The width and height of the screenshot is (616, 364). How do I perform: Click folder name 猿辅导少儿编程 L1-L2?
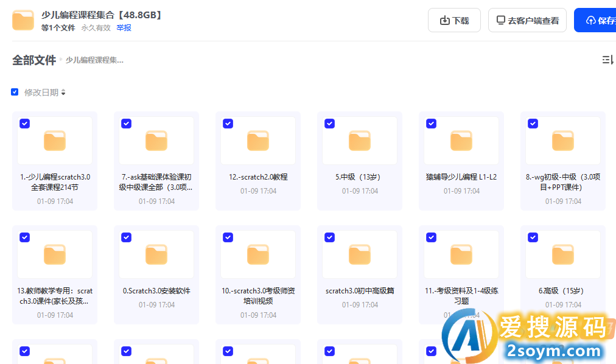click(461, 177)
